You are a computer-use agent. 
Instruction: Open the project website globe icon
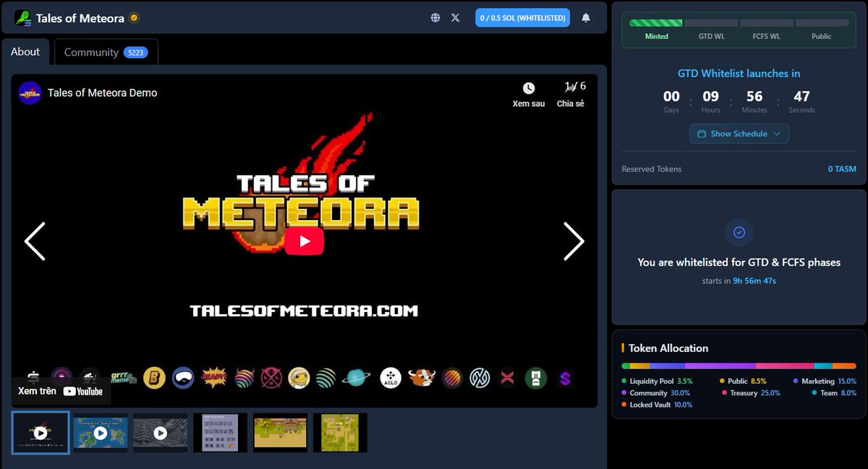pyautogui.click(x=435, y=18)
